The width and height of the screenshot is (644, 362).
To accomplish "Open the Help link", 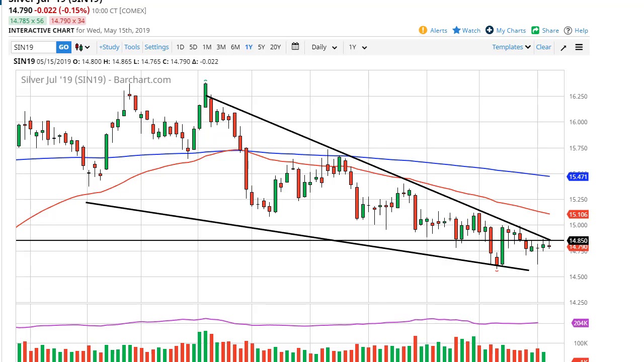I will pos(581,31).
